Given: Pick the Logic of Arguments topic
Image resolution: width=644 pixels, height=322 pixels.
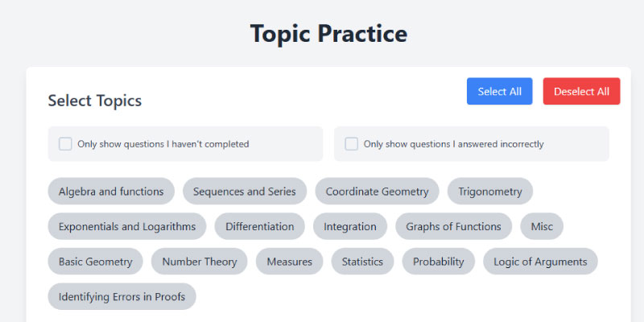Looking at the screenshot, I should pyautogui.click(x=540, y=262).
